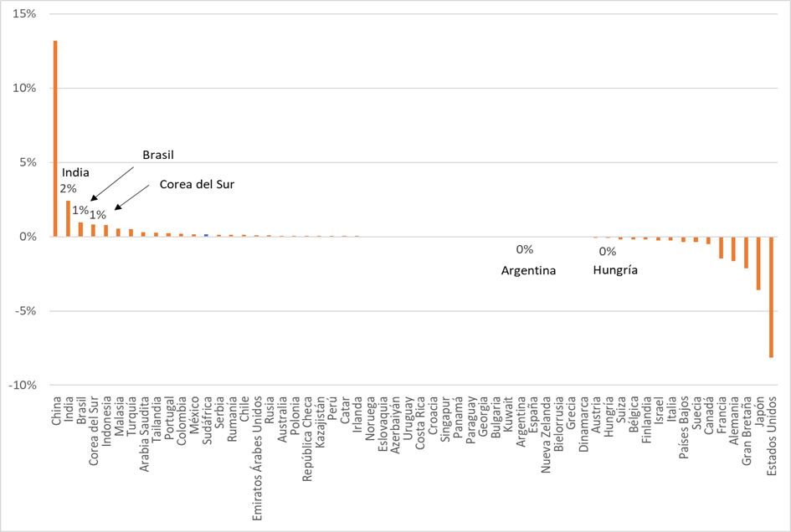Select the 15% y-axis label

point(25,15)
